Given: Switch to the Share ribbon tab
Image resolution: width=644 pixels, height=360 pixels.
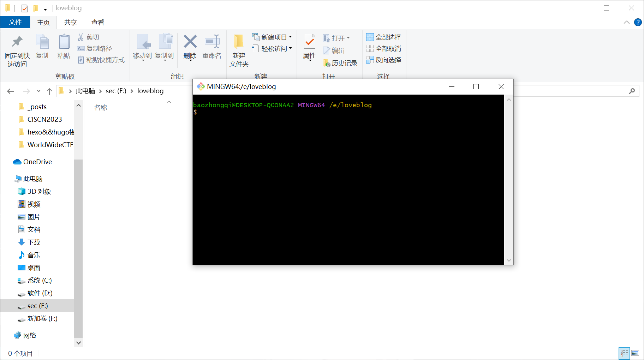Looking at the screenshot, I should pyautogui.click(x=70, y=22).
